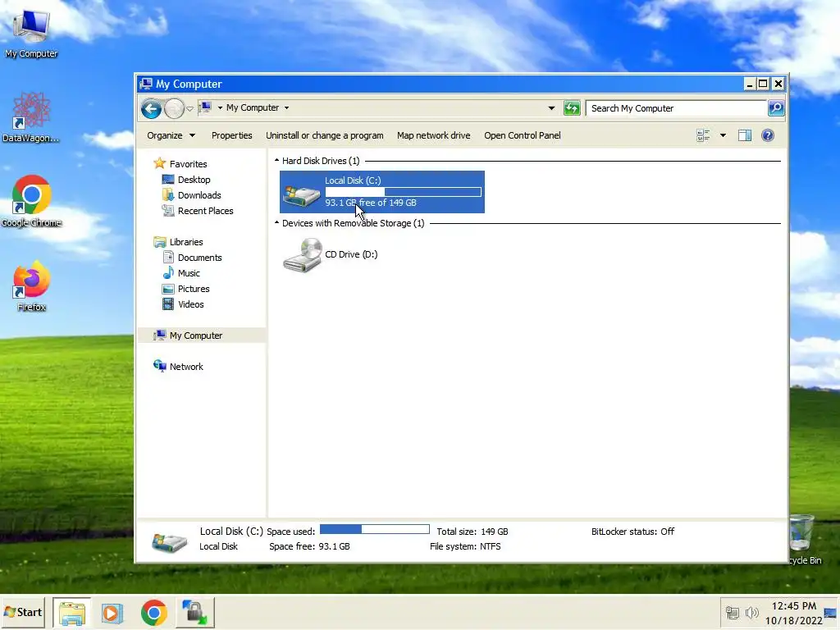Focus the Search My Computer field
The image size is (840, 630).
pyautogui.click(x=676, y=108)
